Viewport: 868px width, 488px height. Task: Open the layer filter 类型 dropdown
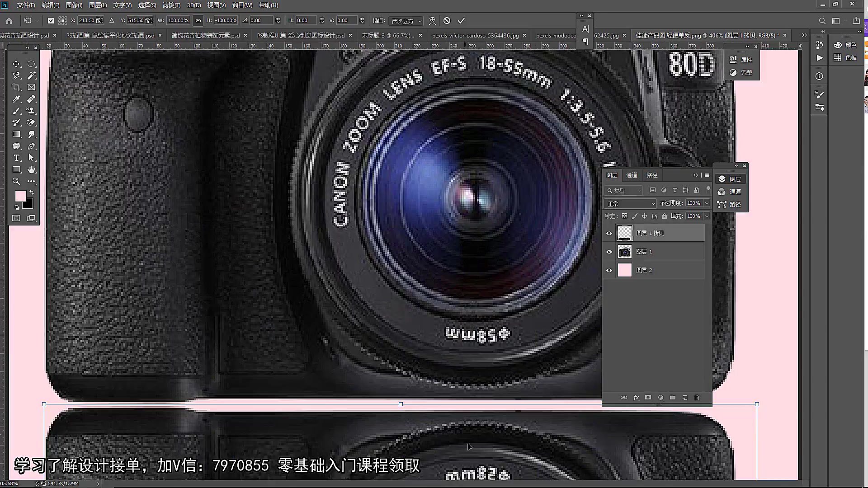(624, 190)
